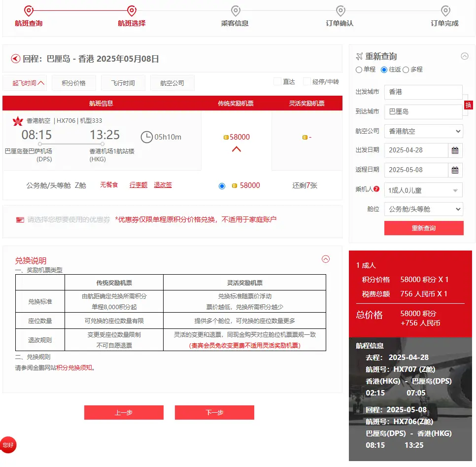Click the red question mark beside 乘机人
The width and height of the screenshot is (476, 467).
376,189
